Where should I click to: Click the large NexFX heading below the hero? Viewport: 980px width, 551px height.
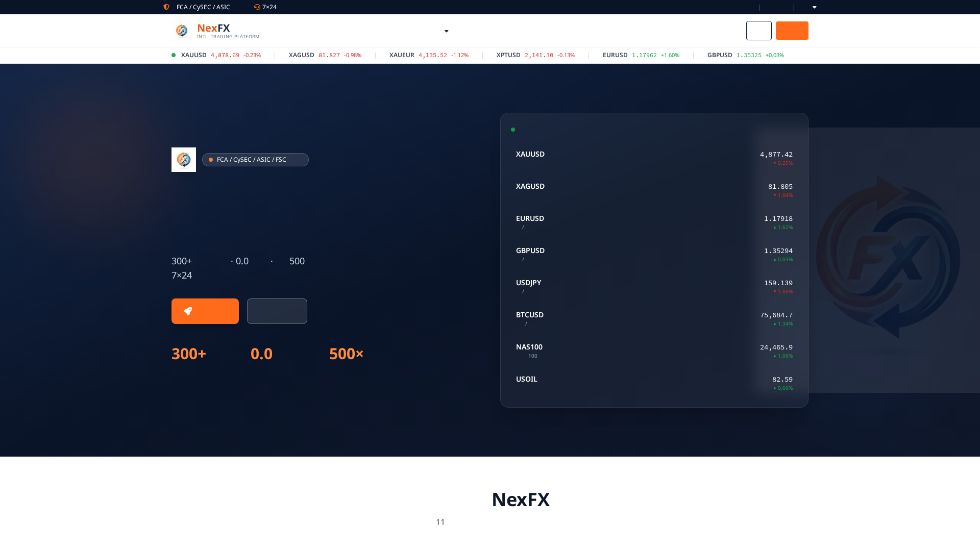tap(521, 499)
